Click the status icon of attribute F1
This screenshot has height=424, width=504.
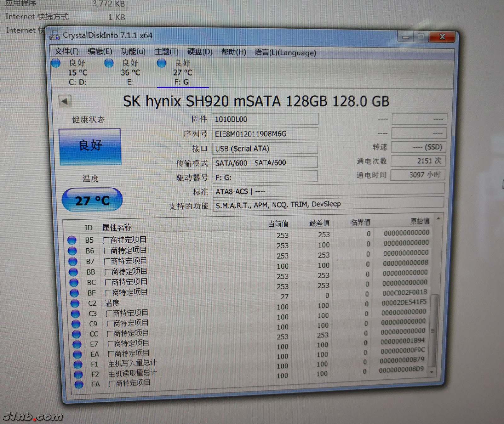[x=78, y=365]
